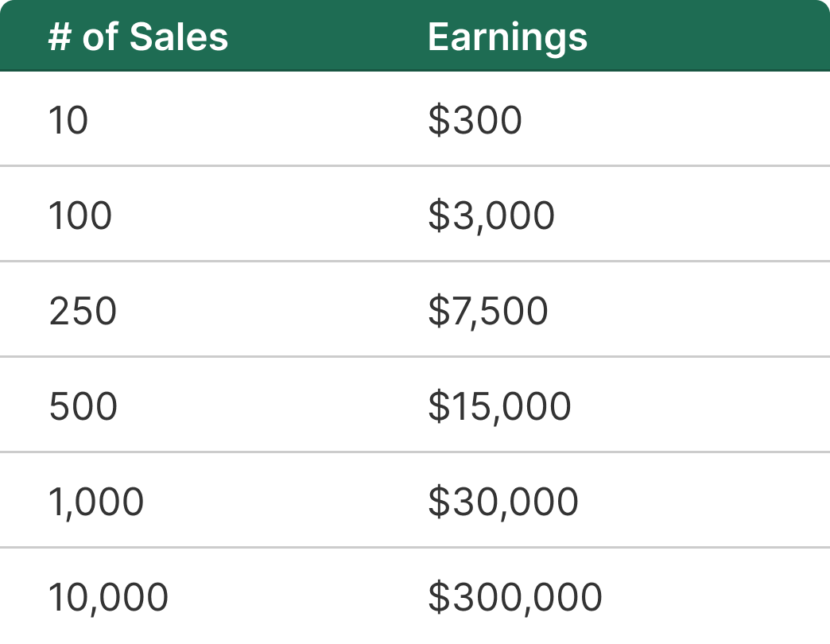This screenshot has height=644, width=830.
Task: Select the $30,000 earnings cell
Action: (502, 502)
